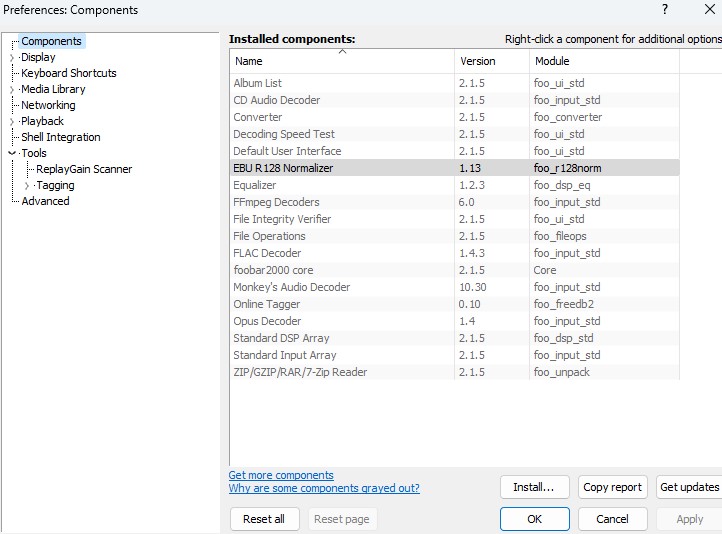
Task: Open the Playback preferences page
Action: pos(42,121)
